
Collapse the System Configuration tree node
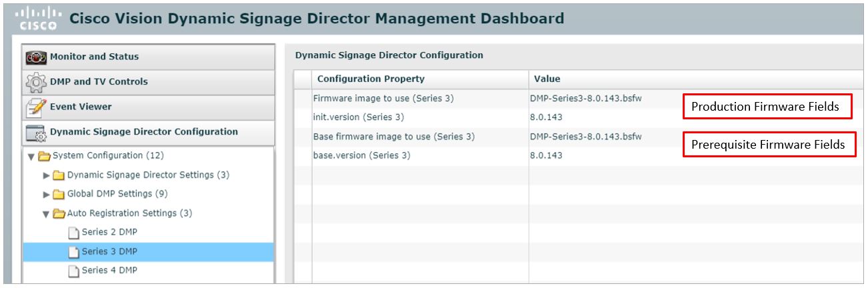coord(31,156)
